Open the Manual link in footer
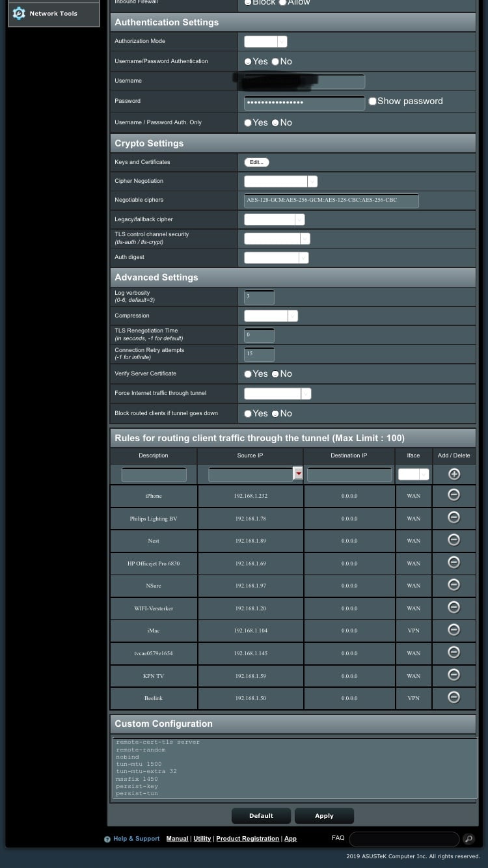The height and width of the screenshot is (868, 488). (x=177, y=839)
